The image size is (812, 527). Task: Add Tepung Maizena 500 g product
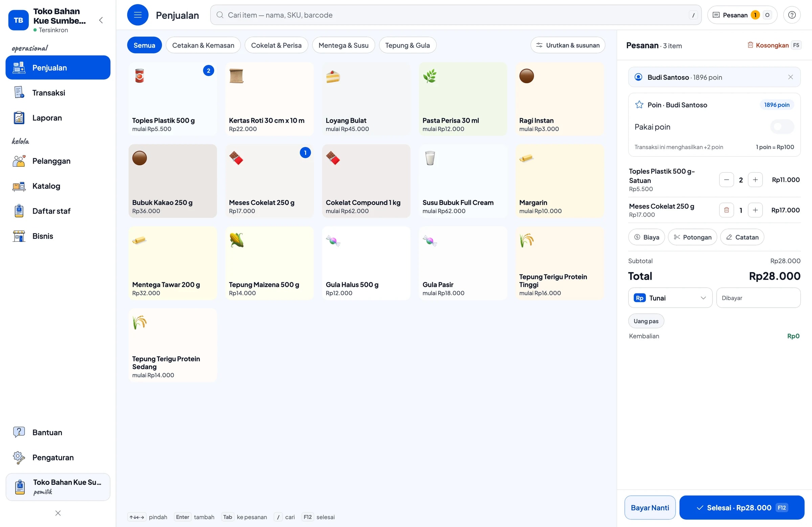(x=269, y=263)
